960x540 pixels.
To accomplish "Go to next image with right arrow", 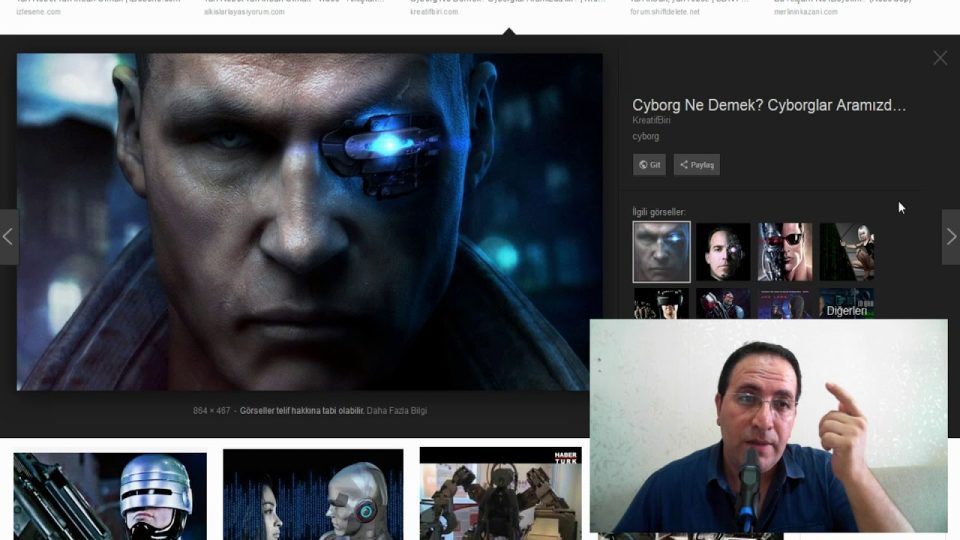I will coord(951,237).
